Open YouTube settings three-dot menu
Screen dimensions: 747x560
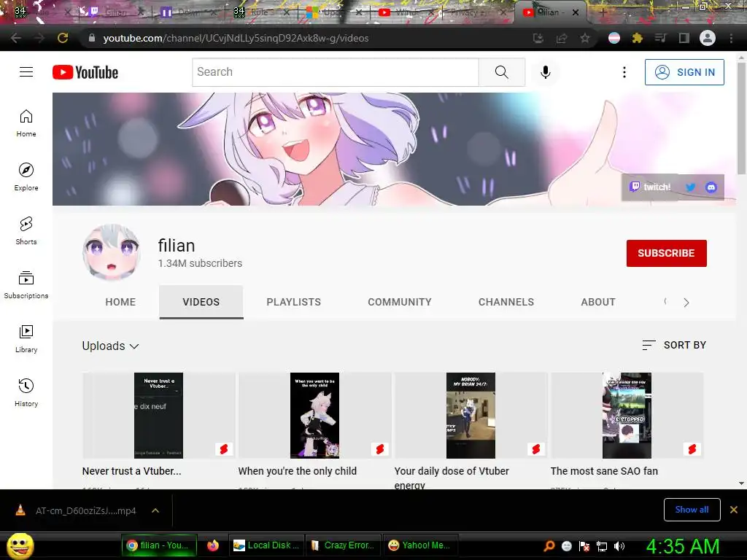(x=624, y=72)
